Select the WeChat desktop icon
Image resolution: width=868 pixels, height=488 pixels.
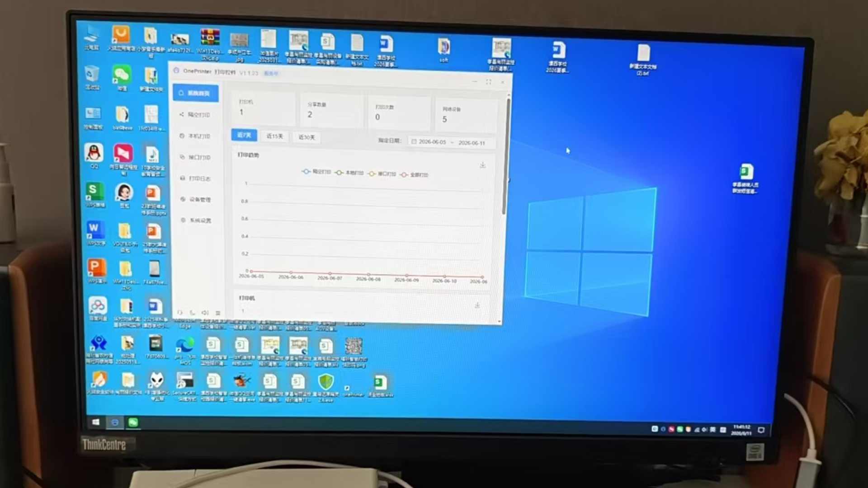pyautogui.click(x=122, y=78)
